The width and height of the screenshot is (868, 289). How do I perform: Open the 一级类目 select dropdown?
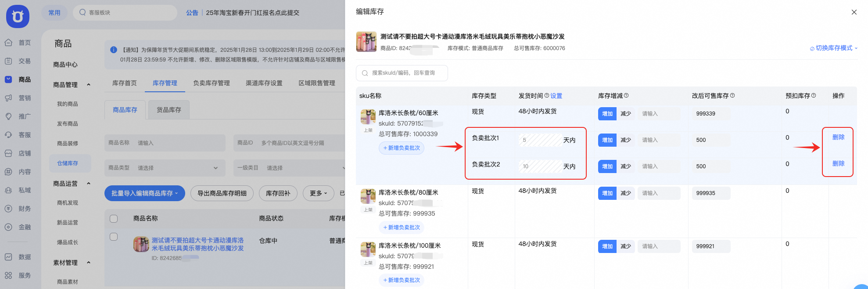pyautogui.click(x=290, y=168)
